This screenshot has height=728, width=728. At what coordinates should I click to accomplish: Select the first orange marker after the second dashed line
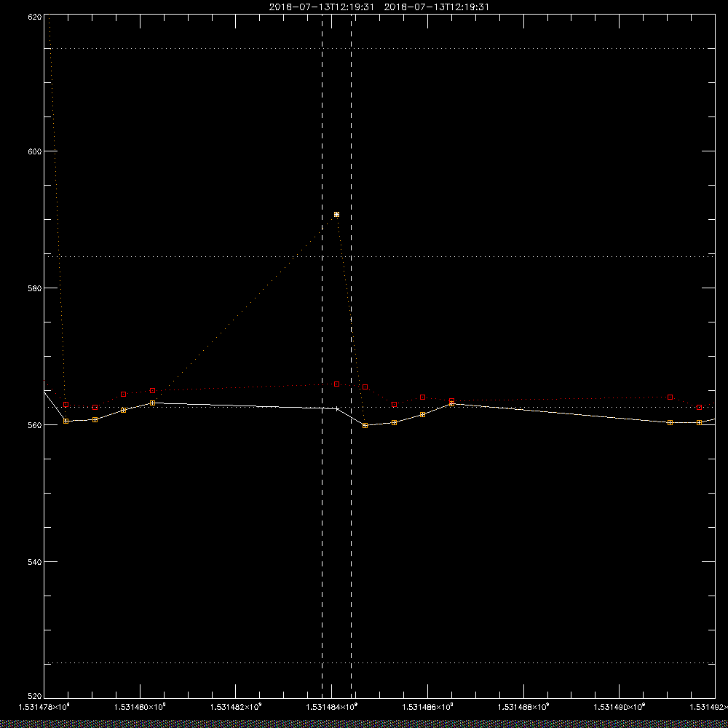pyautogui.click(x=365, y=425)
